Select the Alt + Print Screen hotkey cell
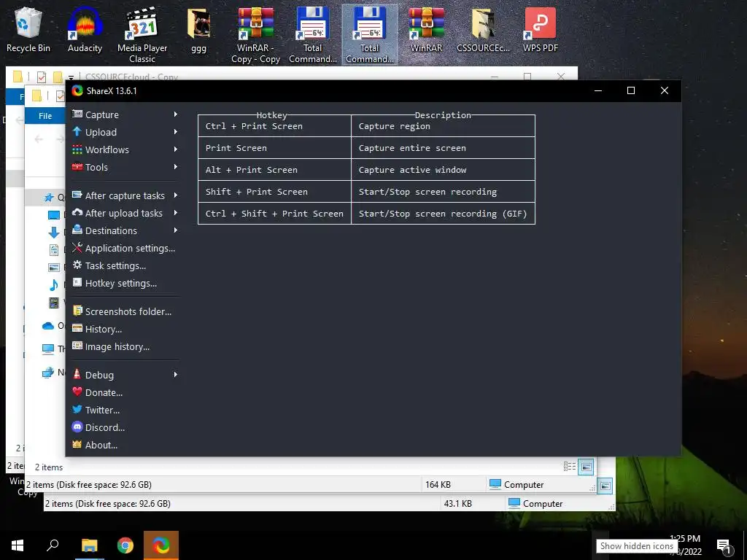Screen dimensions: 747x560 (x=274, y=170)
